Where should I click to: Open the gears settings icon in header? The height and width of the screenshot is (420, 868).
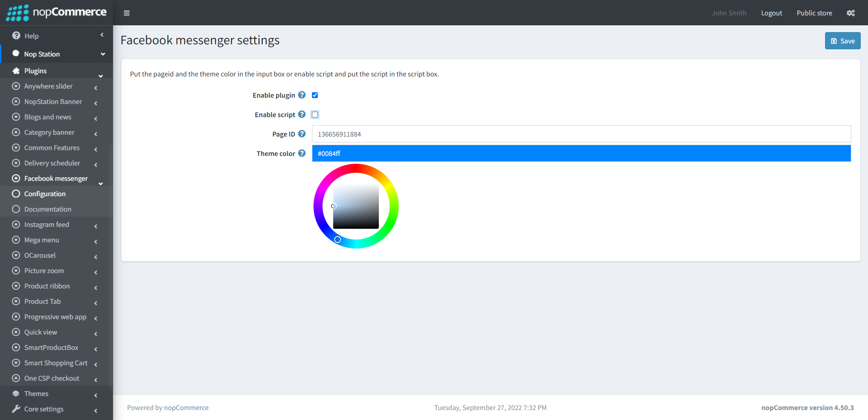851,13
